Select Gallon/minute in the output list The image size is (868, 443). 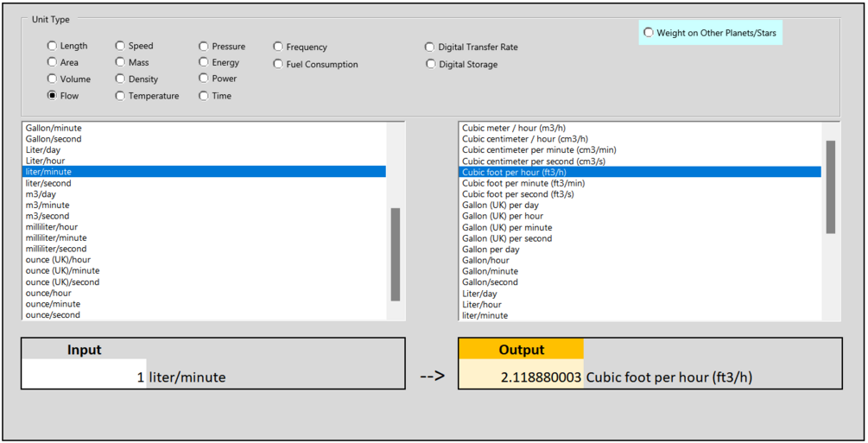click(640, 271)
